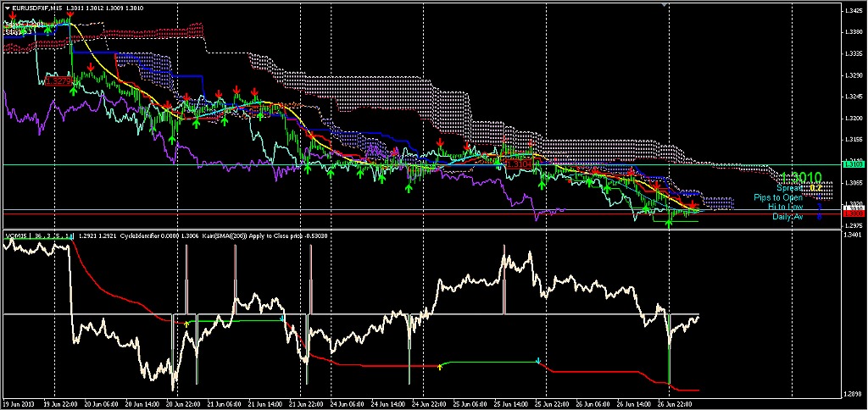
Task: Click the 24 Jun 22:00 time label
Action: 430,404
